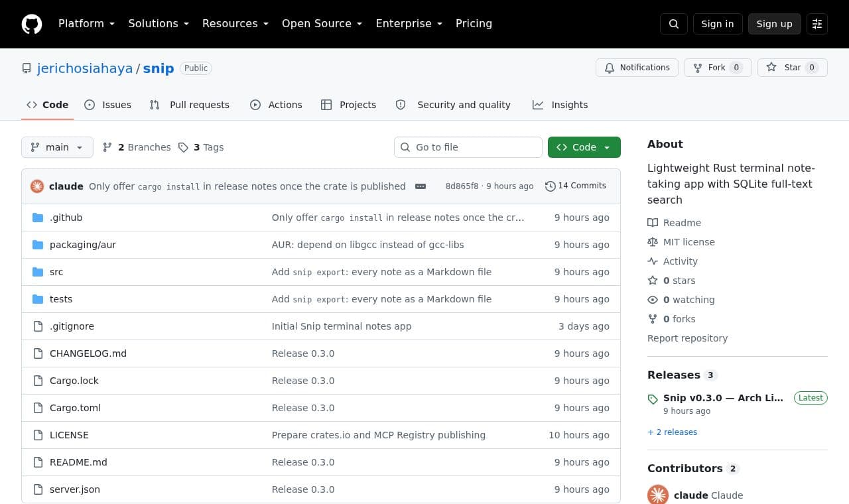849x504 pixels.
Task: Expand the Resources menu
Action: pyautogui.click(x=235, y=23)
